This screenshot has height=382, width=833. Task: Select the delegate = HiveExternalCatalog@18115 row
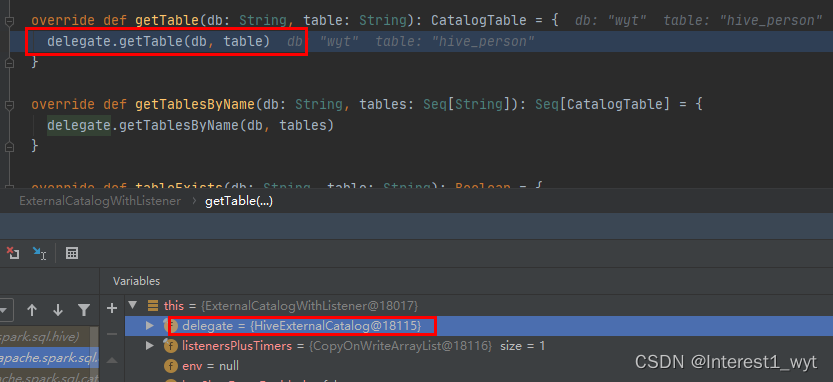pos(479,326)
